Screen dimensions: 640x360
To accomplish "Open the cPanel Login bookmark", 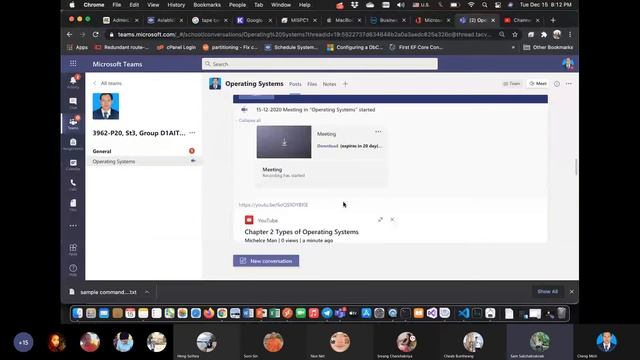I will click(176, 47).
